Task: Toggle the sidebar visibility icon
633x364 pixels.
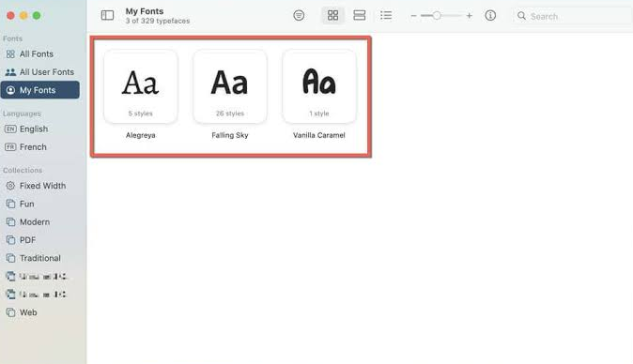Action: tap(107, 15)
